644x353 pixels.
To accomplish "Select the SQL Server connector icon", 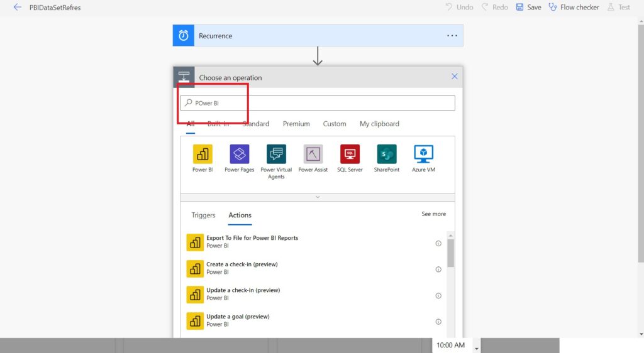I will tap(350, 155).
